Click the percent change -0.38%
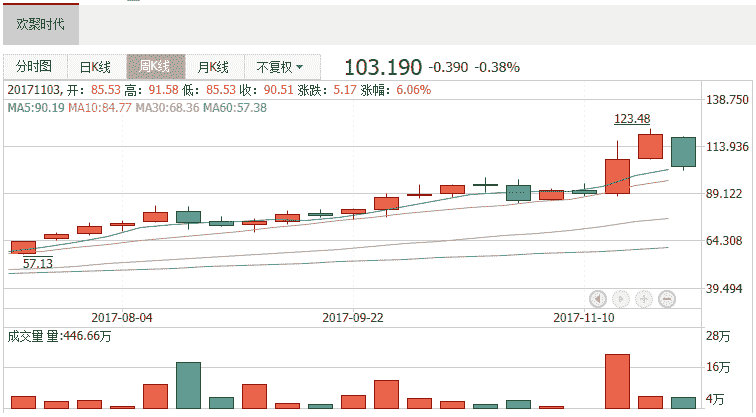This screenshot has width=756, height=417. [x=497, y=67]
